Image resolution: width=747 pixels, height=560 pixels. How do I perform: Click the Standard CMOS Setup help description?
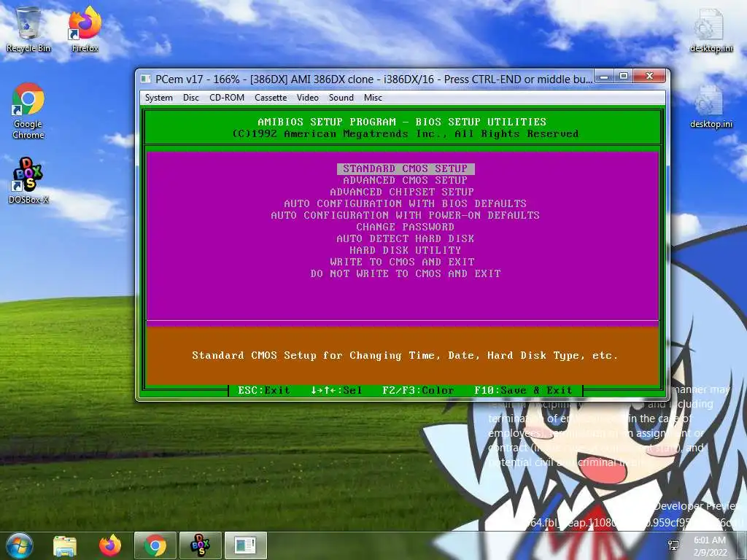click(405, 356)
